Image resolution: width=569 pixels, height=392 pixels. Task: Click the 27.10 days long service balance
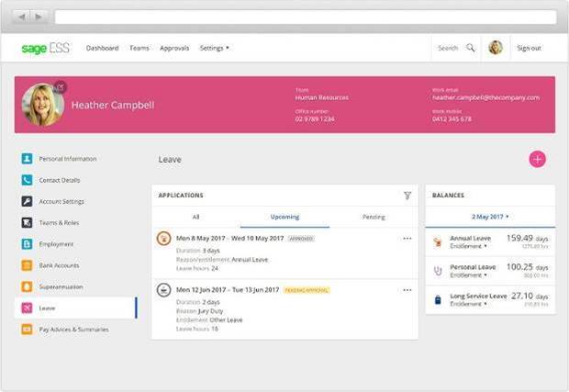tap(530, 296)
